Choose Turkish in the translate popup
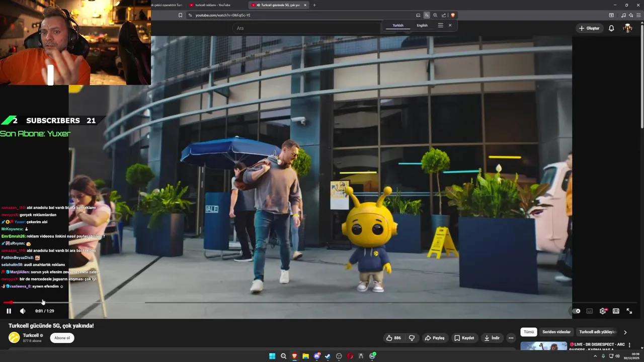Image resolution: width=644 pixels, height=362 pixels. (398, 25)
